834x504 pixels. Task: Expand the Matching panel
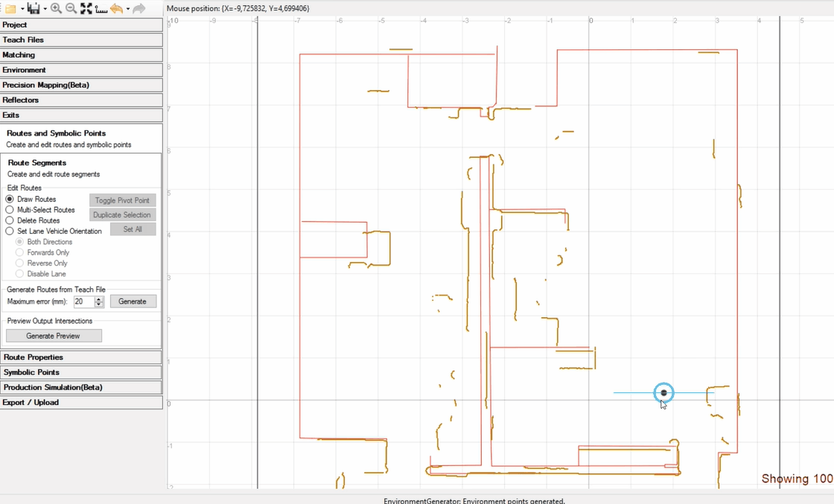coord(81,55)
